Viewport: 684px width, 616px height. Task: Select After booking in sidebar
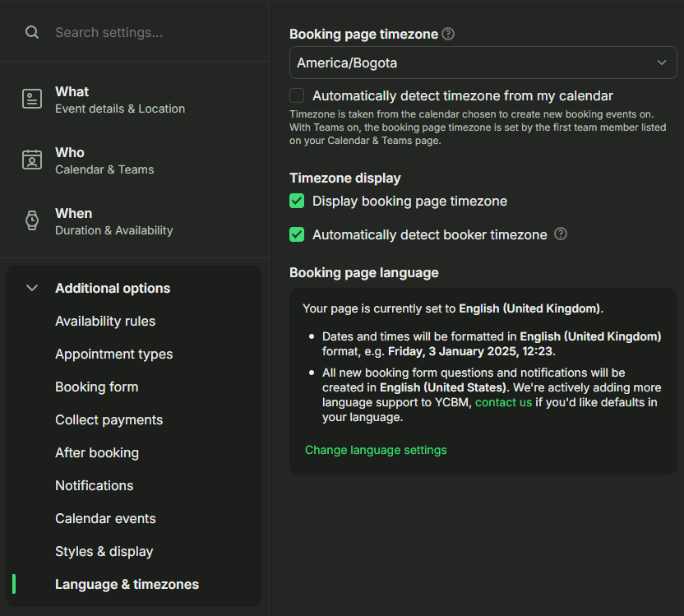click(97, 453)
